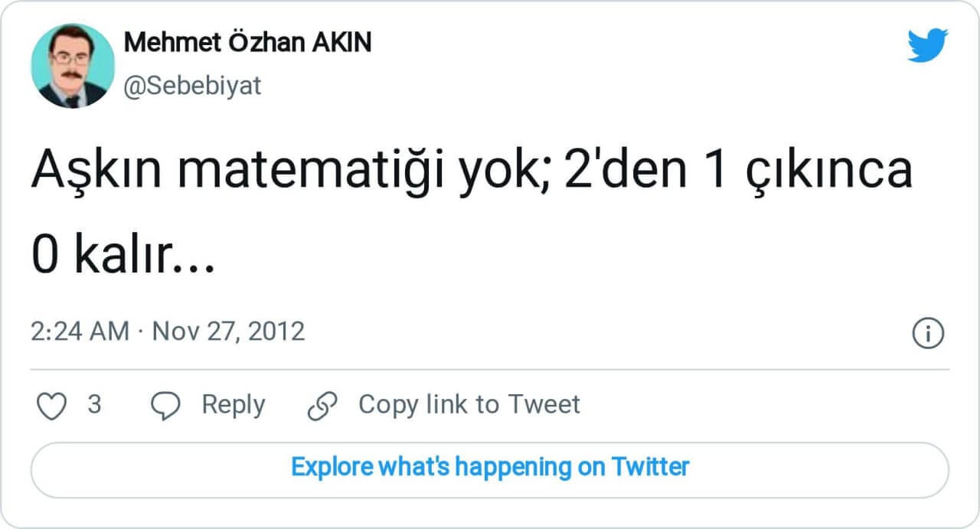Viewport: 980px width, 529px height.
Task: Click the 2:24 AM tweet time
Action: coord(80,331)
